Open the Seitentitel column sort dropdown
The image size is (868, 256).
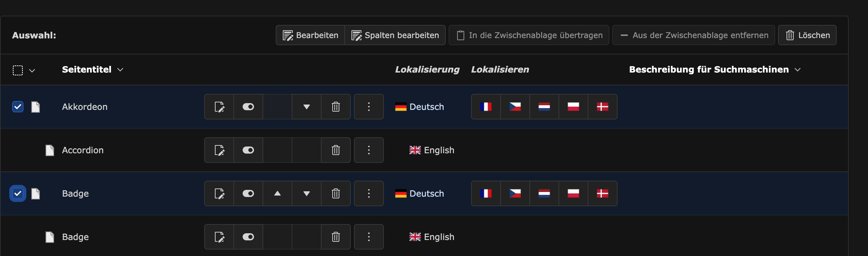coord(120,70)
